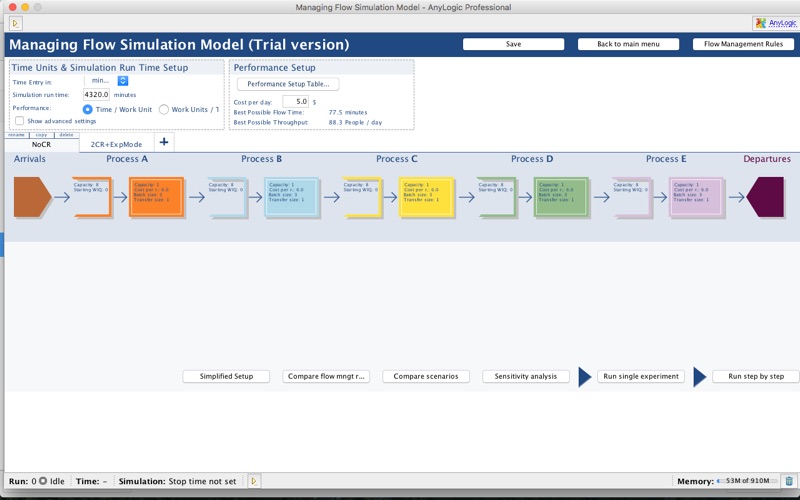Click the '88.3 People / day' throughput value

[x=356, y=122]
